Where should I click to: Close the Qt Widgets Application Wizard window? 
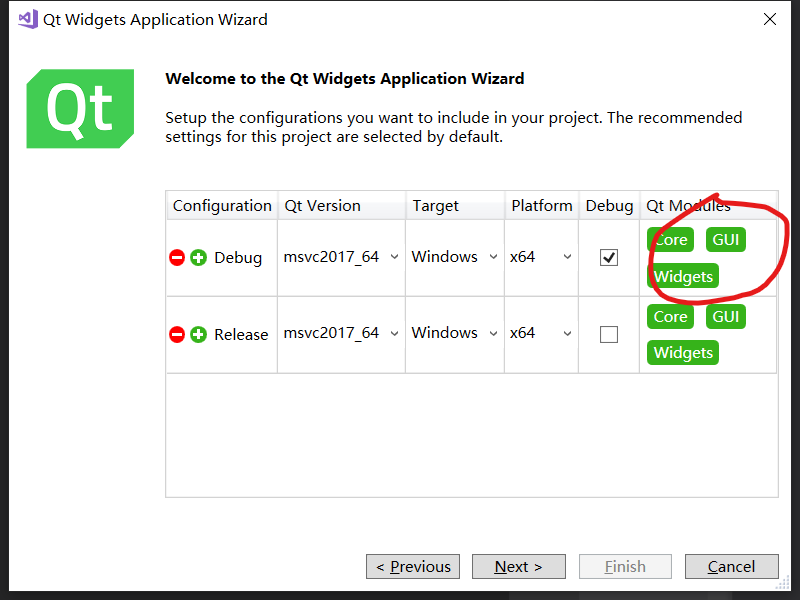click(x=769, y=19)
